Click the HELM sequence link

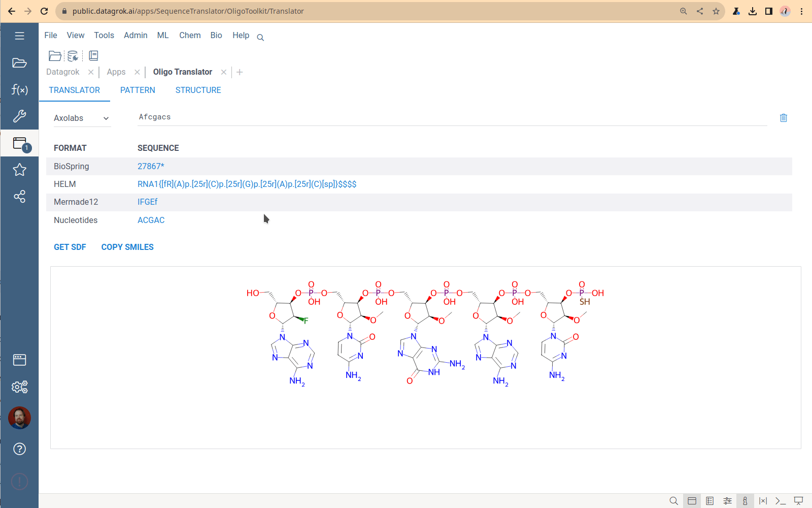tap(247, 184)
